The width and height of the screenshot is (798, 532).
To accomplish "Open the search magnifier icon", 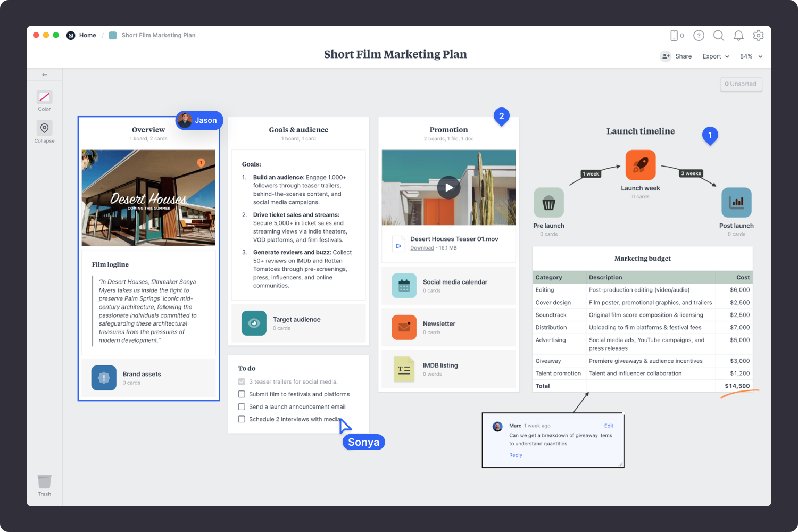I will click(718, 36).
